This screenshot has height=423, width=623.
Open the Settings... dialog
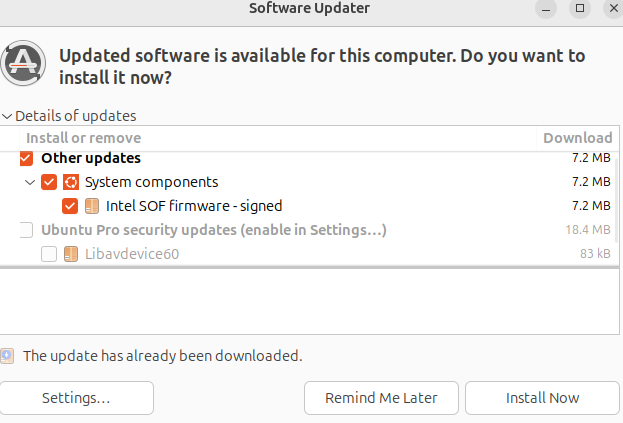[x=76, y=398]
